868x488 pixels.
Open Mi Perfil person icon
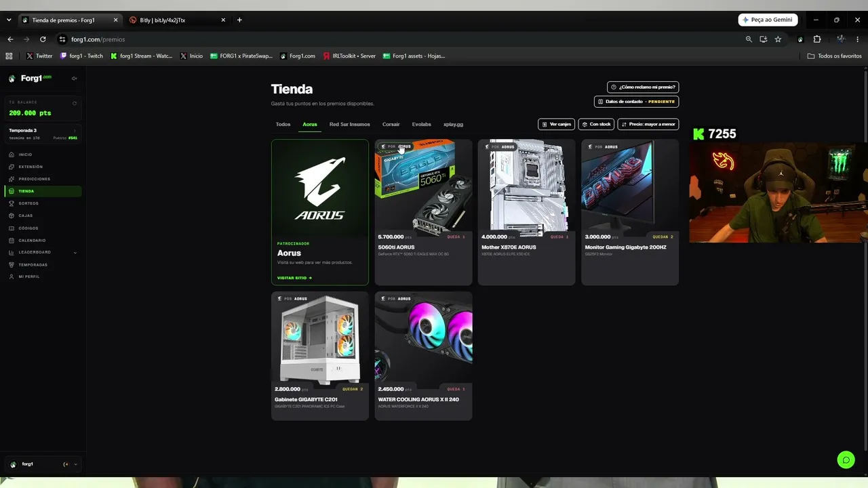[12, 277]
